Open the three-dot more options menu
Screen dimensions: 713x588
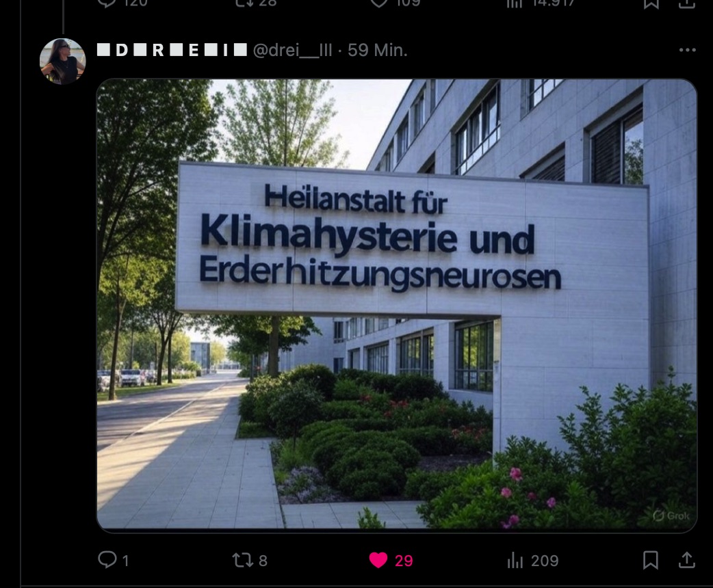click(687, 50)
